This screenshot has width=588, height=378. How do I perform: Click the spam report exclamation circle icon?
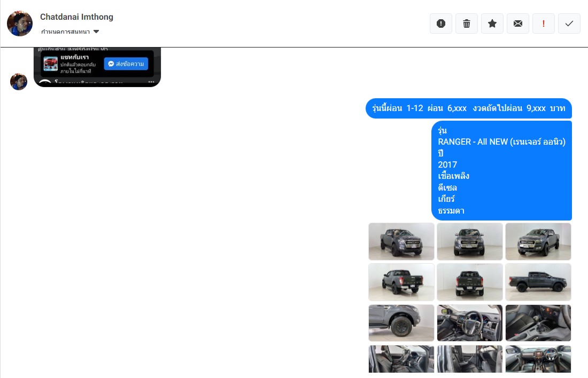pos(441,23)
